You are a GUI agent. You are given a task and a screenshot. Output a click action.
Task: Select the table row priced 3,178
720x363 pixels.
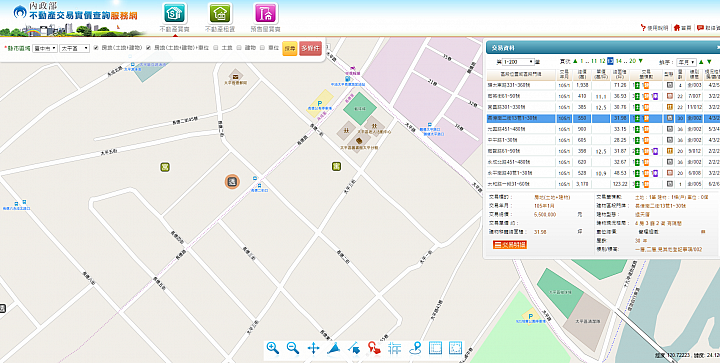tap(602, 184)
